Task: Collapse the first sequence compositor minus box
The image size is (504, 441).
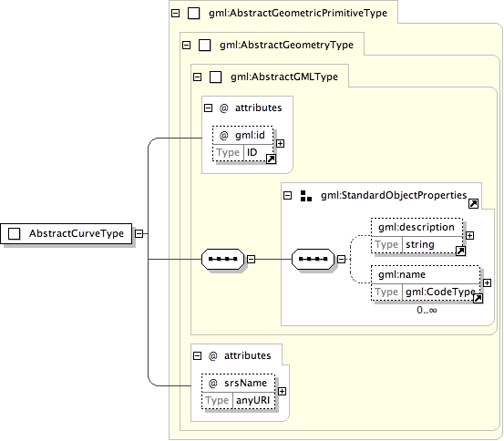Action: 252,259
